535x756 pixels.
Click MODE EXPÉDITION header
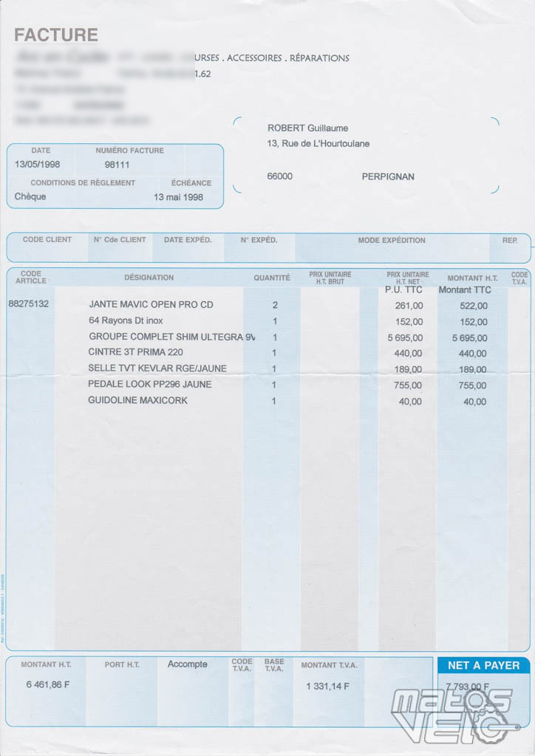(x=392, y=240)
